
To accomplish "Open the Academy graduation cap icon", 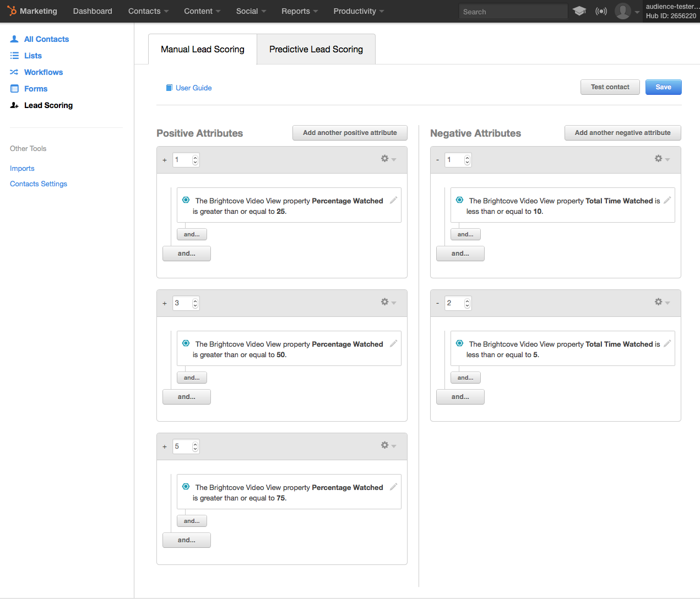I will point(579,11).
